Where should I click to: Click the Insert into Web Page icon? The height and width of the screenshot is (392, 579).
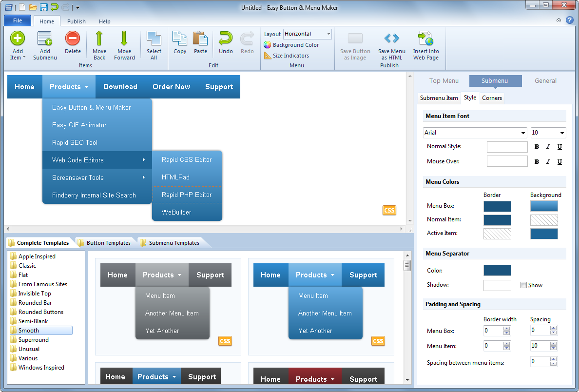pyautogui.click(x=425, y=39)
